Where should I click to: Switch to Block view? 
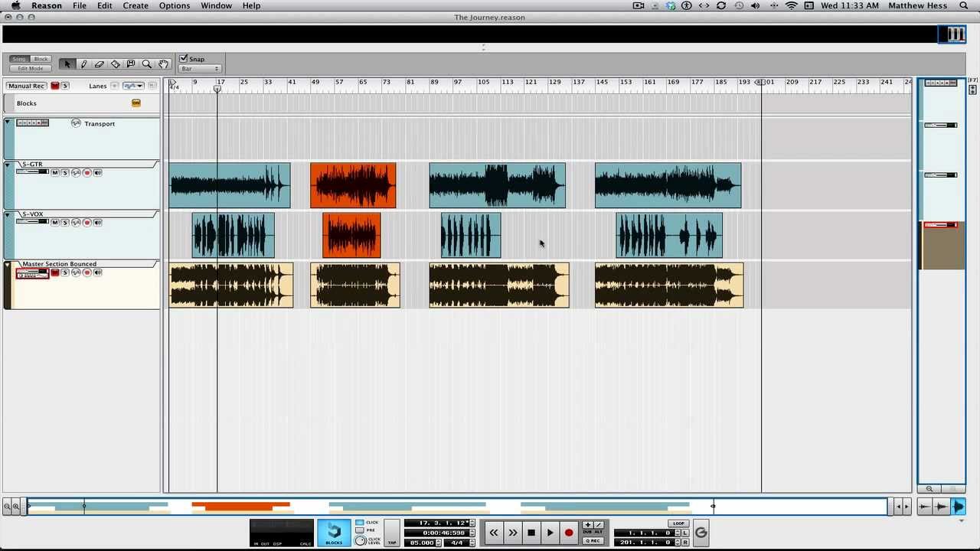pos(41,59)
